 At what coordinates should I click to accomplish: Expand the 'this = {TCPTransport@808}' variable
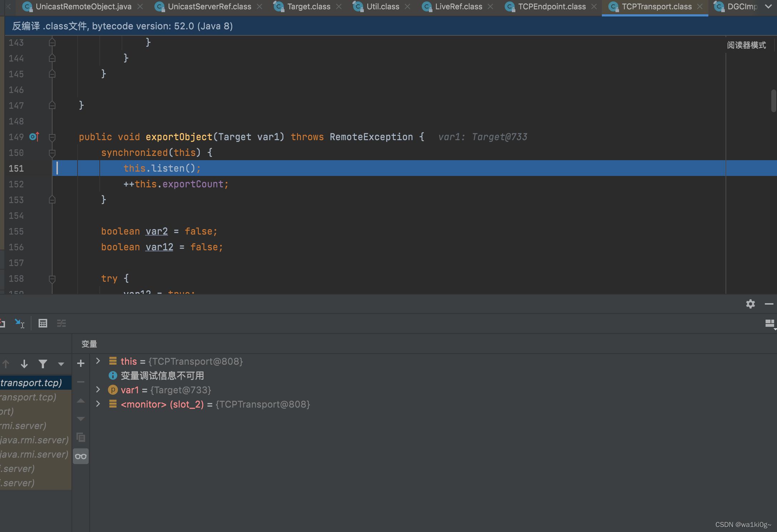click(x=98, y=361)
